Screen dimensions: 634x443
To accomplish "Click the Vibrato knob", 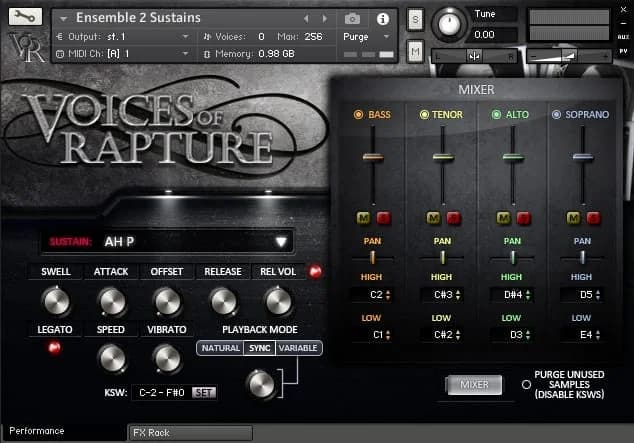I will click(x=167, y=359).
